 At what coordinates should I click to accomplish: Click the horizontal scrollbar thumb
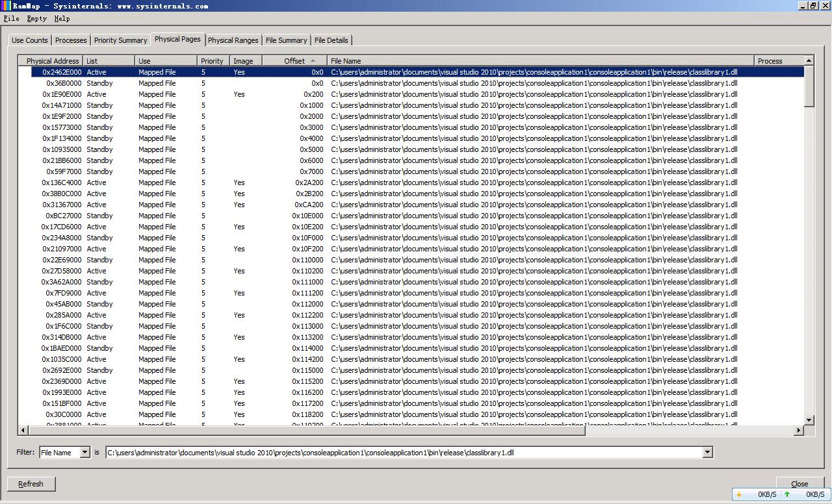pyautogui.click(x=307, y=430)
